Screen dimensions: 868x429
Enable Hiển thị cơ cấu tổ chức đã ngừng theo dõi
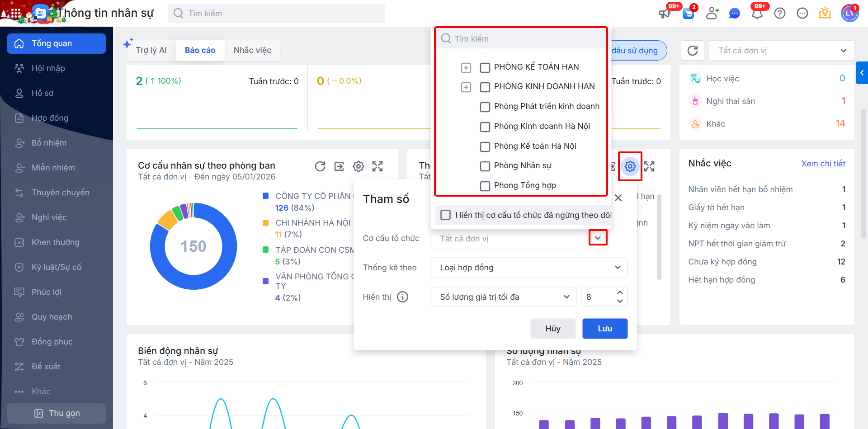[446, 215]
